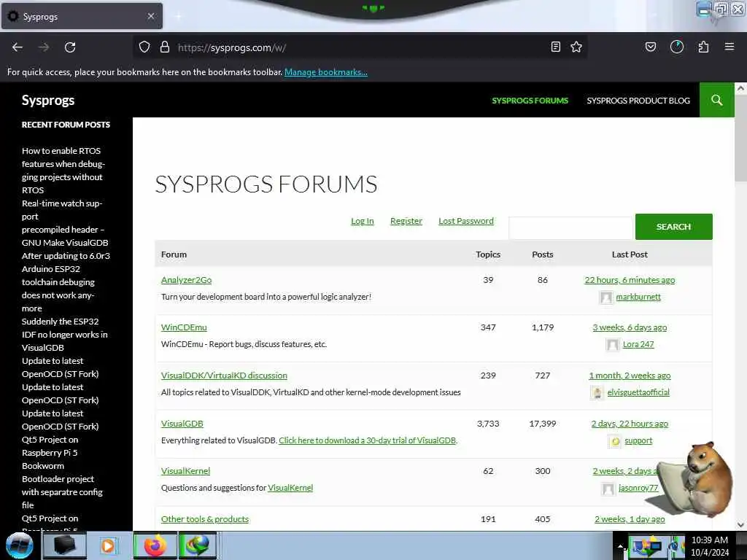747x560 pixels.
Task: Open a new tab with plus button
Action: tap(179, 16)
